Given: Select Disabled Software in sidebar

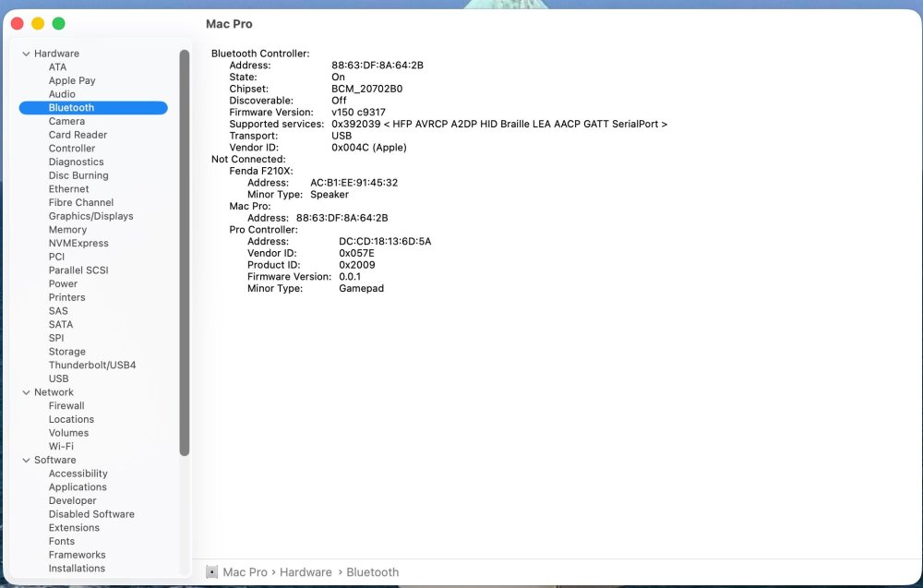Looking at the screenshot, I should pyautogui.click(x=91, y=514).
